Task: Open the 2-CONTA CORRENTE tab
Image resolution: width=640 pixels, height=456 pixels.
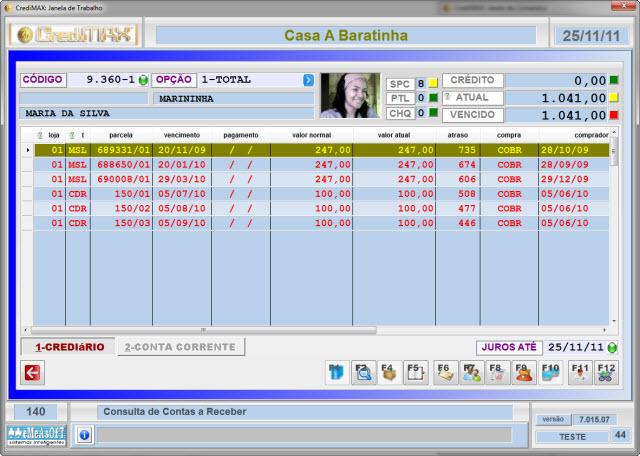Action: pos(181,347)
